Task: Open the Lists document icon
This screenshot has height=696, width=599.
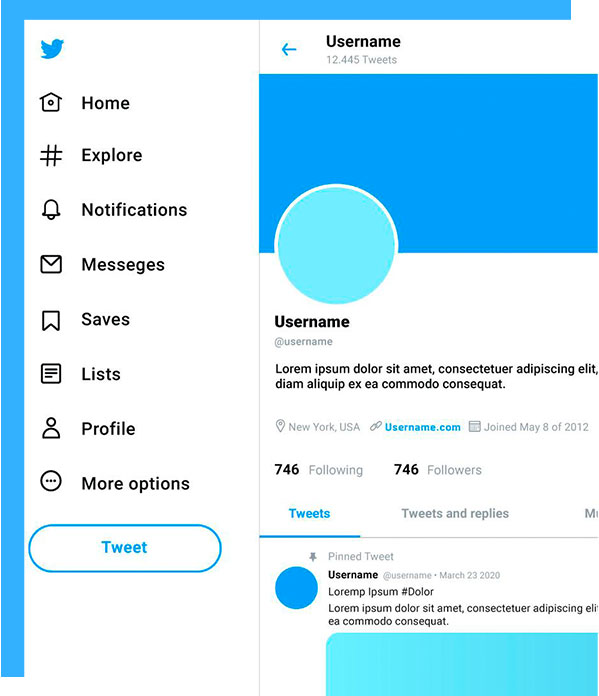Action: pos(51,374)
